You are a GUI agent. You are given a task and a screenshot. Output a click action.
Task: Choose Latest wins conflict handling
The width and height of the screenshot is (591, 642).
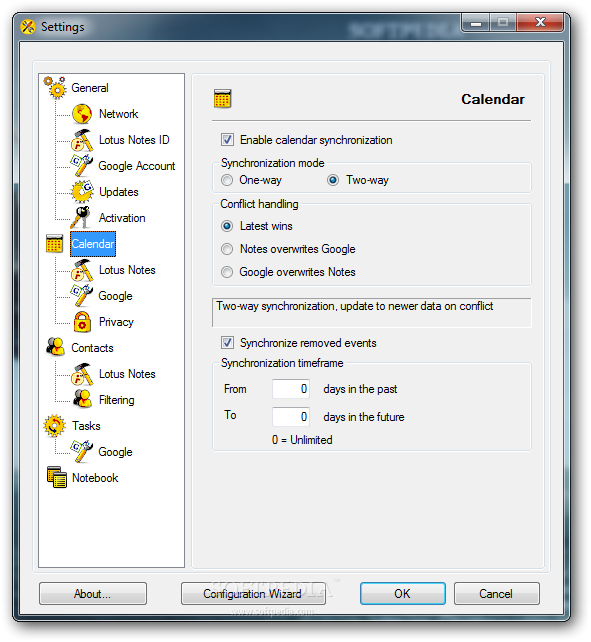[x=227, y=226]
